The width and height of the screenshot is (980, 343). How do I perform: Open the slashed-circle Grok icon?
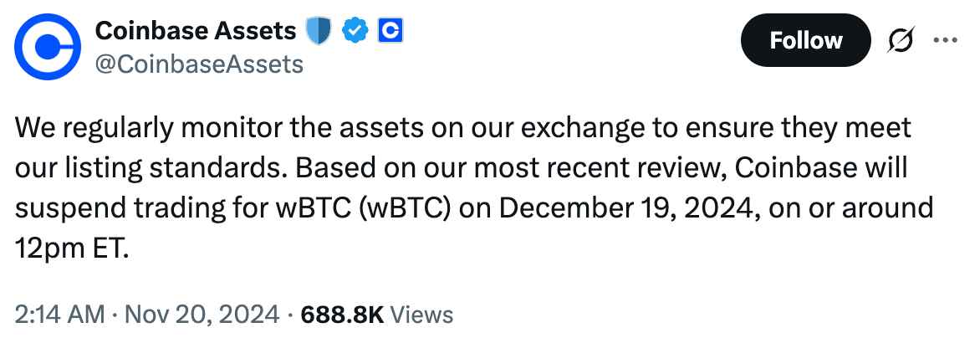(x=901, y=41)
